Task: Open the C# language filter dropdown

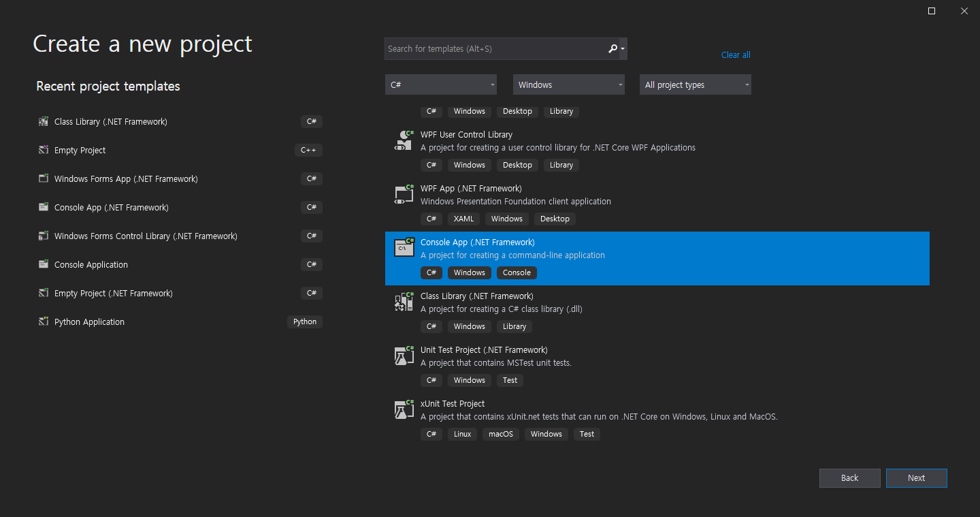Action: 441,84
